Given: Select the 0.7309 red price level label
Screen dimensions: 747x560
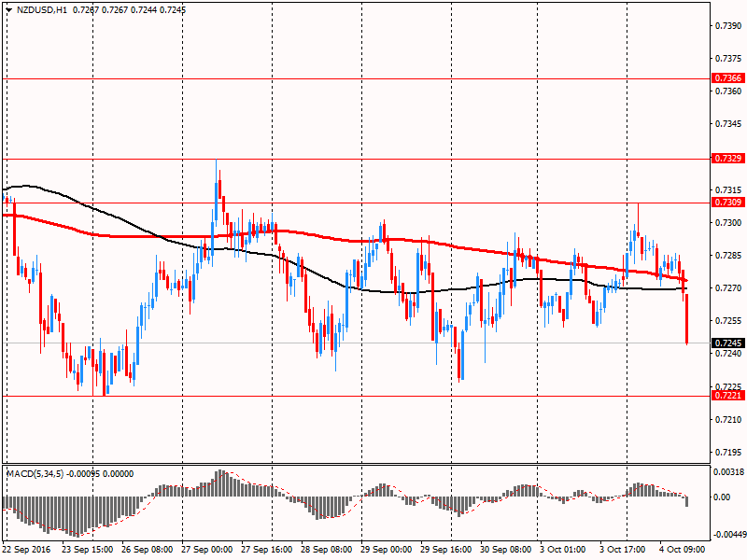Looking at the screenshot, I should point(728,203).
